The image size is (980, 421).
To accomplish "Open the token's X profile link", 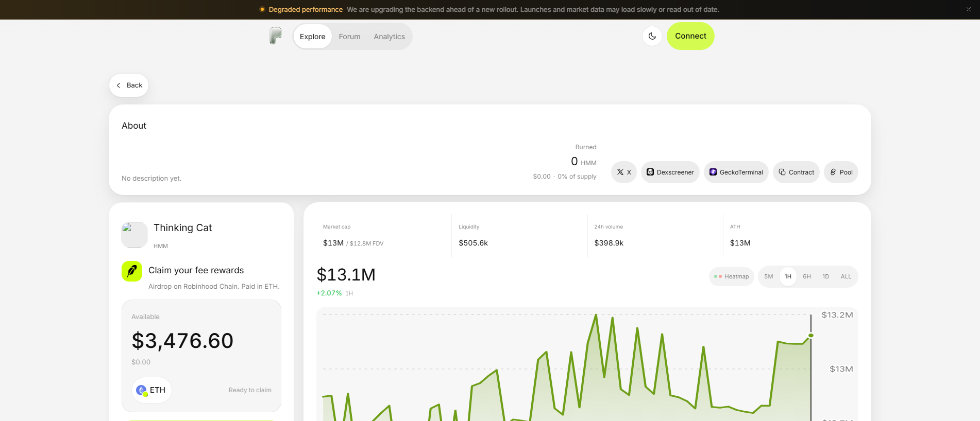I will tap(624, 172).
